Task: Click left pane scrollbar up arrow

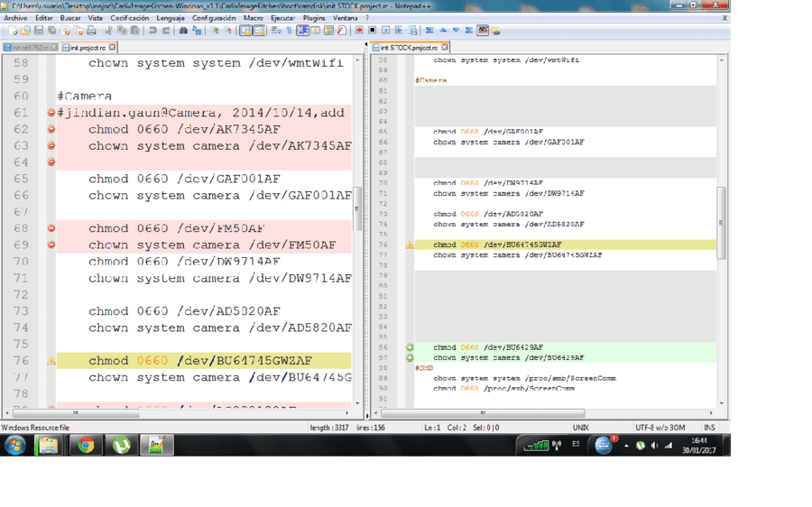Action: [357, 60]
